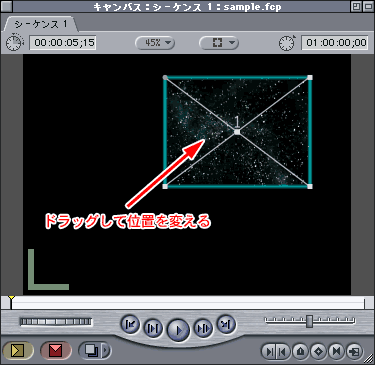Screen dimensions: 375x365
Task: Click the Mark Clip button
Action: click(337, 351)
